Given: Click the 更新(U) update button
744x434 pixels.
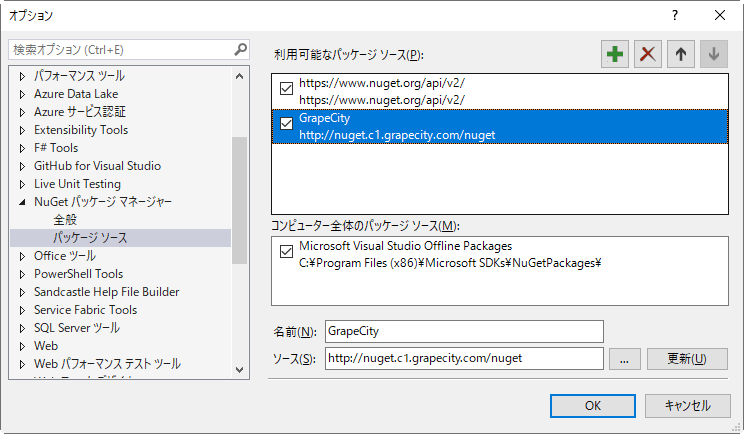Looking at the screenshot, I should pos(687,359).
